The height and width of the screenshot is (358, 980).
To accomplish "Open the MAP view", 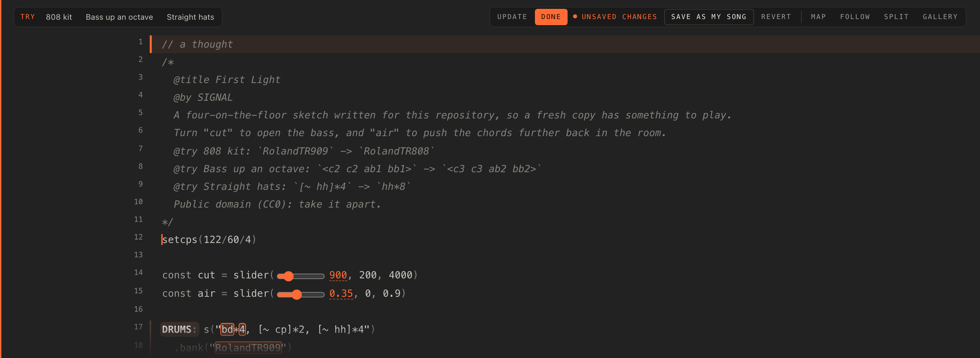I will point(818,17).
